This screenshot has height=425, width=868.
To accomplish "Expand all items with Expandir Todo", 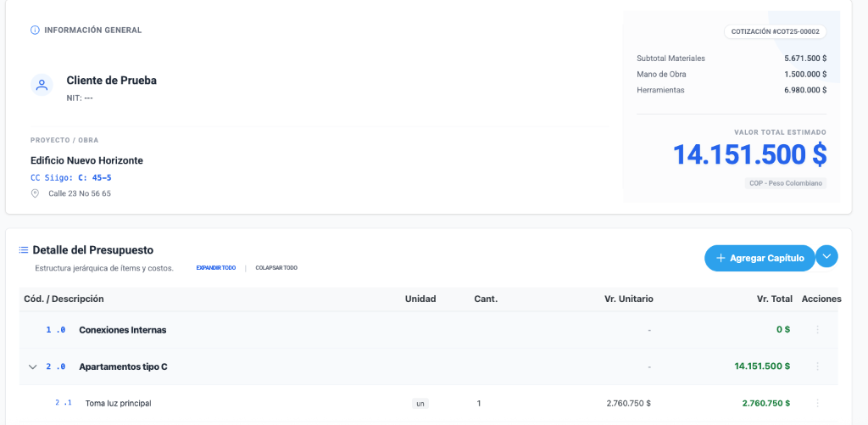I will (x=215, y=268).
